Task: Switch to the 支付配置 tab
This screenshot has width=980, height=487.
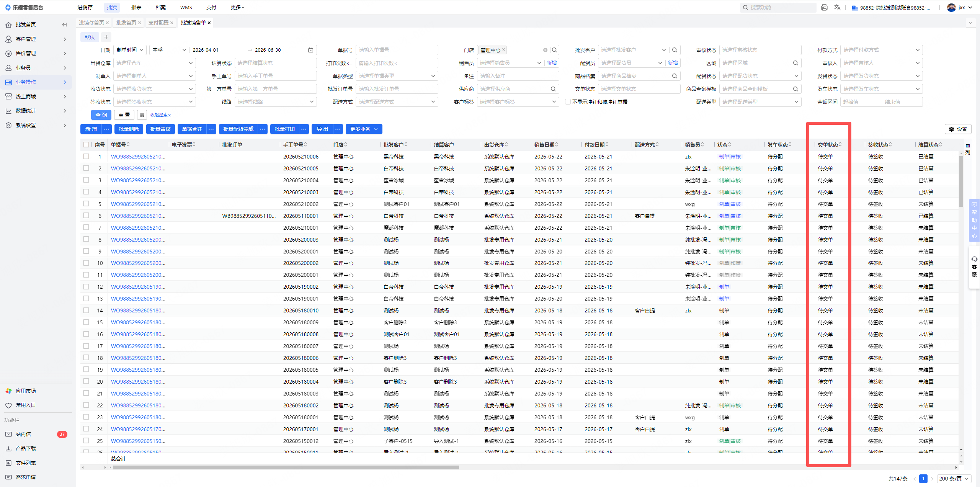Action: [x=158, y=23]
